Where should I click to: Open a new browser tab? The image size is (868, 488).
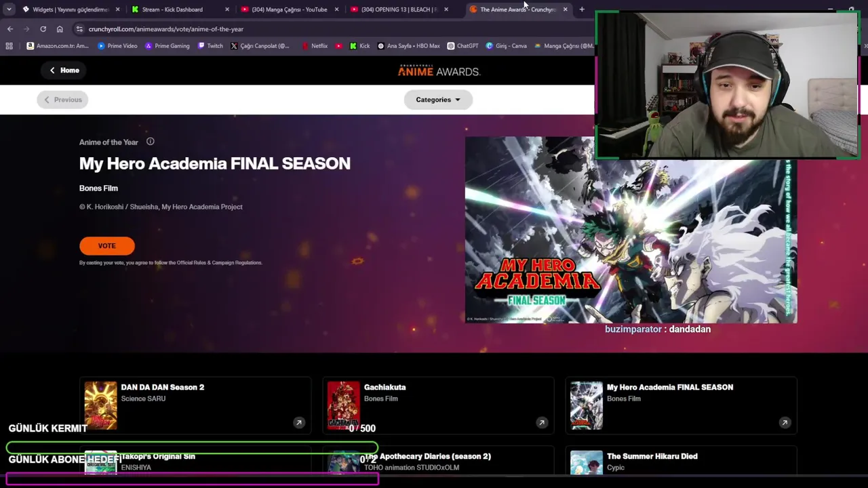click(x=582, y=9)
